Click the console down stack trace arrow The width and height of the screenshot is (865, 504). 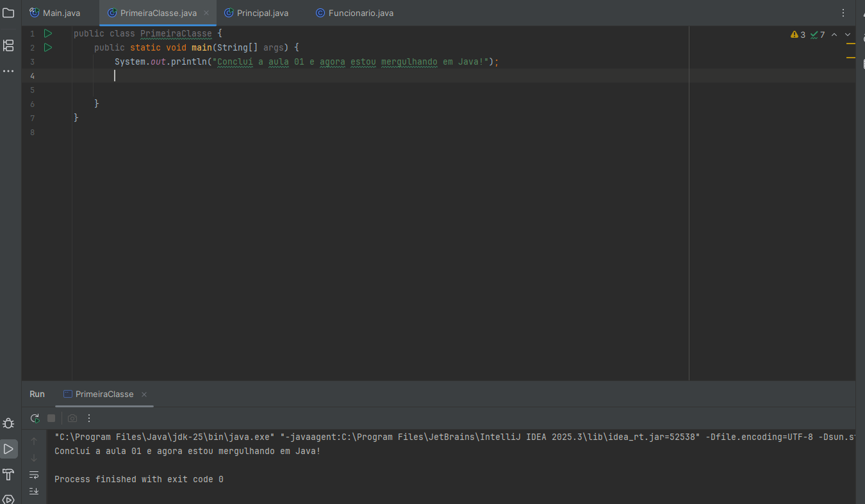(x=34, y=458)
